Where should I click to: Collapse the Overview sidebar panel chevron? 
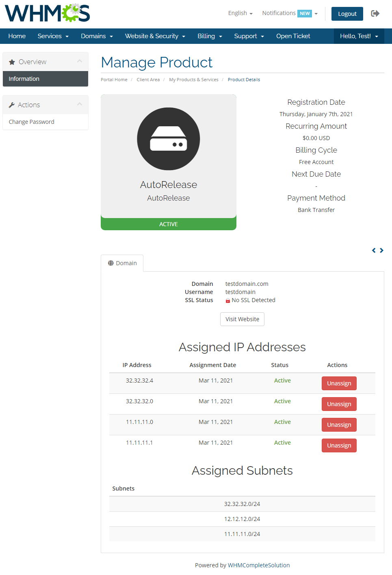click(x=80, y=61)
